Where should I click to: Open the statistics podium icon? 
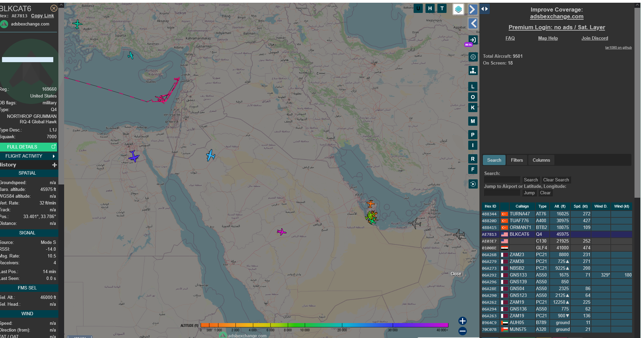click(x=473, y=71)
